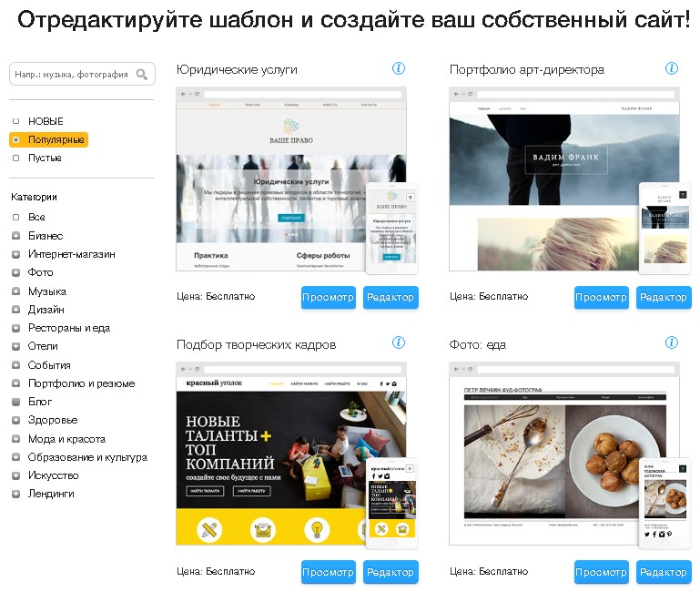Open info icon for Портфолио арт-директора template
Screen dimensions: 700x592
[672, 68]
